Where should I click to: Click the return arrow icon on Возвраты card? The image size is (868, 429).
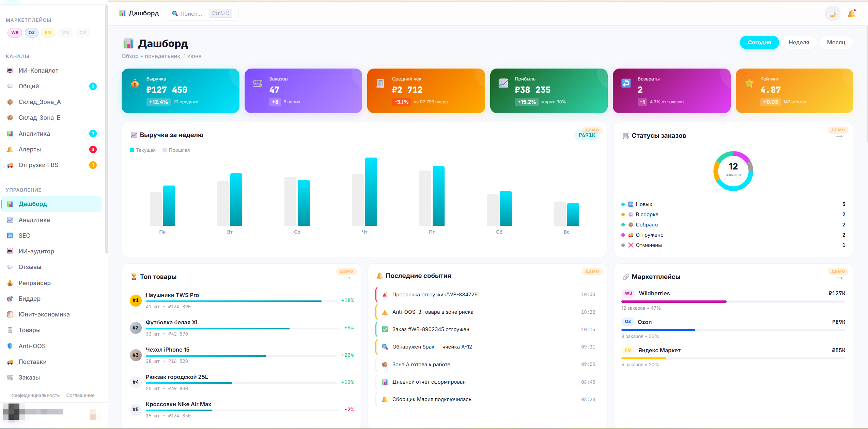pyautogui.click(x=626, y=83)
